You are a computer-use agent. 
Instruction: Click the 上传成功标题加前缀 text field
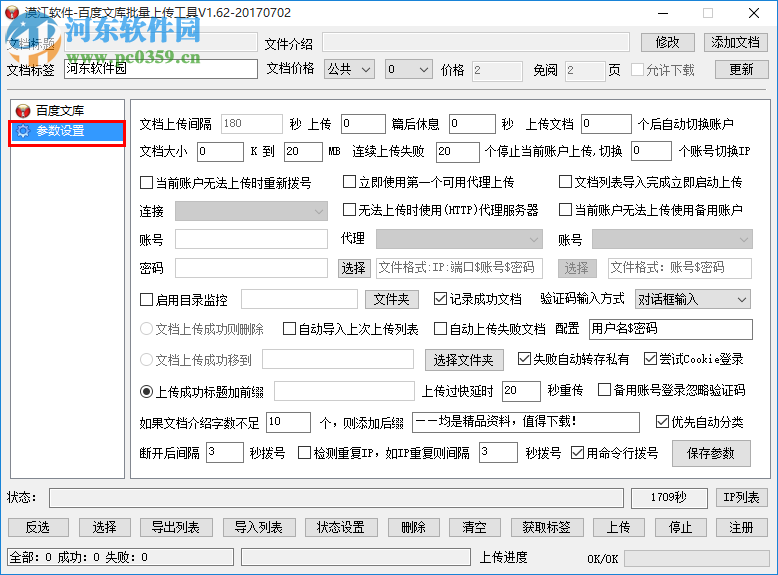point(344,391)
